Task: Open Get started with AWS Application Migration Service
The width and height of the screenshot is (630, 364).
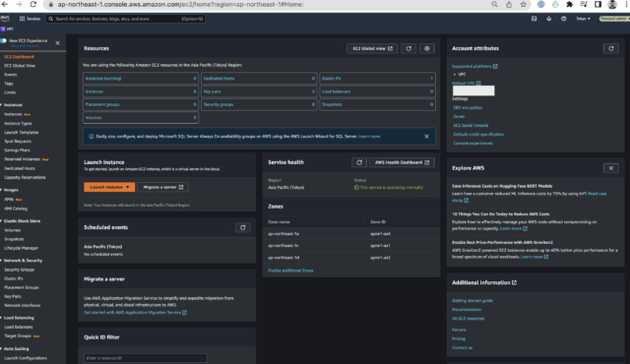Action: (135, 312)
